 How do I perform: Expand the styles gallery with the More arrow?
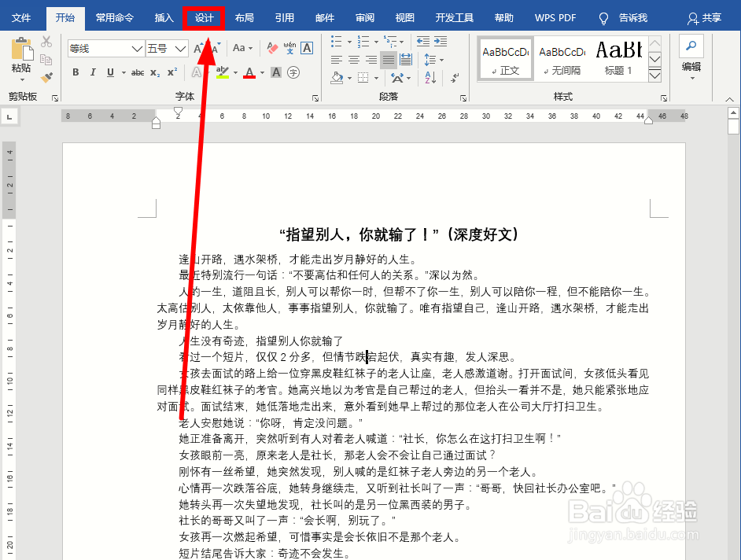pyautogui.click(x=654, y=75)
